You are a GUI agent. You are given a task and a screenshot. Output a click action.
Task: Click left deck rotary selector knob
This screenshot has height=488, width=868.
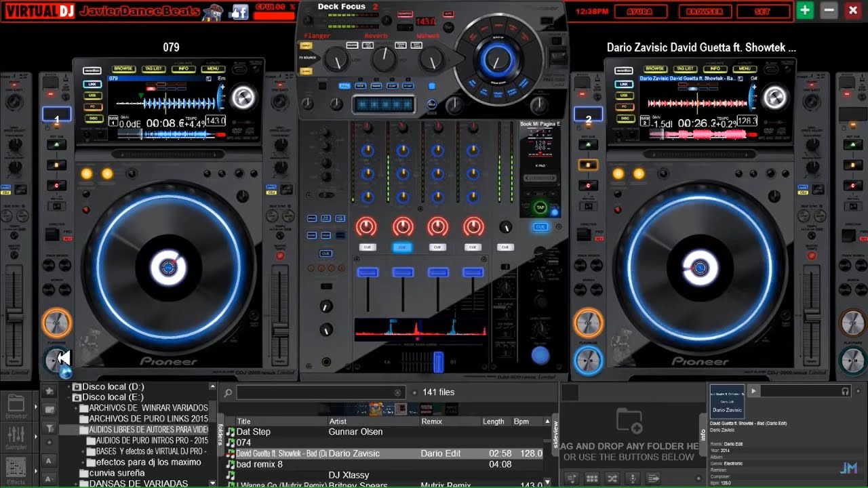(243, 98)
